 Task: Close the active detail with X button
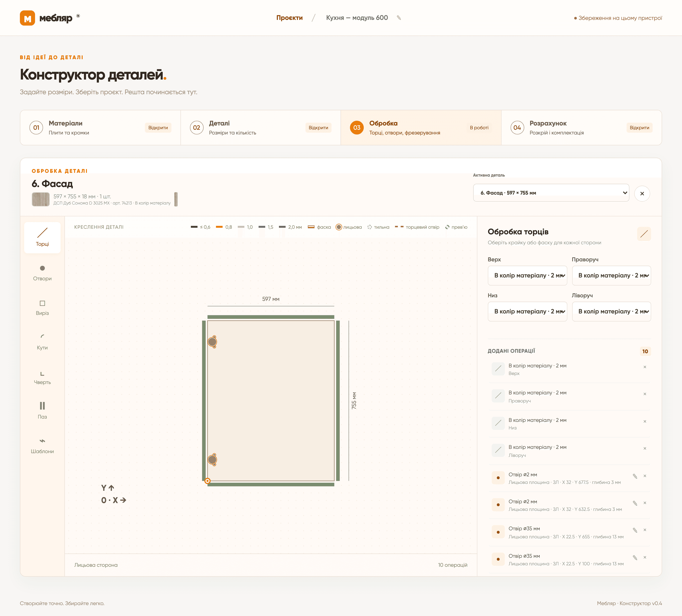tap(642, 193)
